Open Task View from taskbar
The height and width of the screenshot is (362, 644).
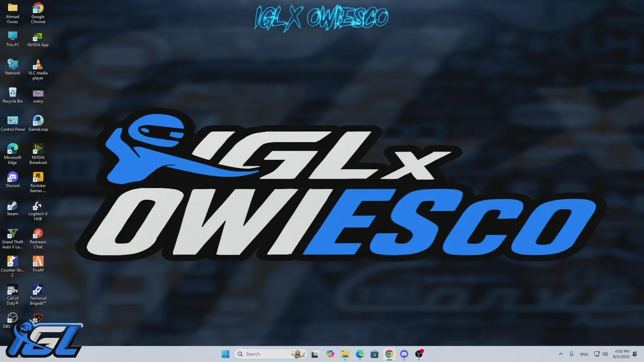315,354
